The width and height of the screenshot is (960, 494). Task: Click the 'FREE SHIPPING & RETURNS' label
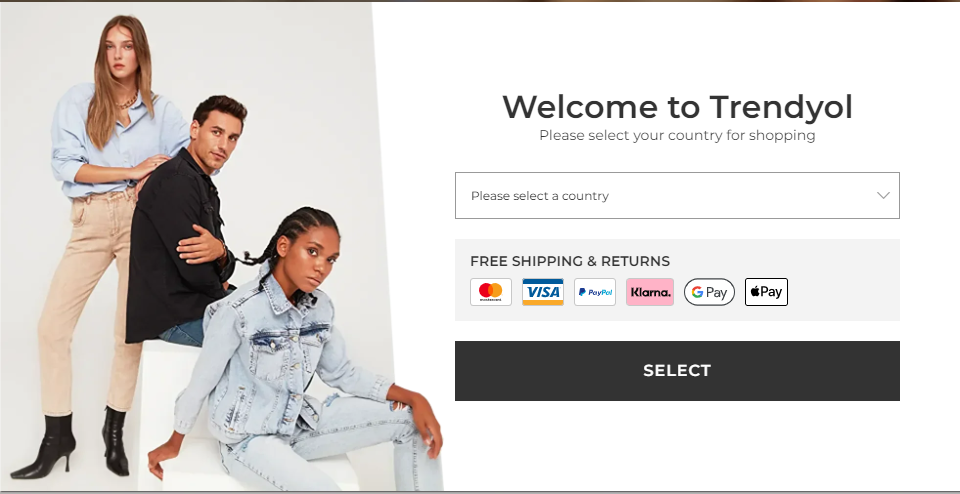[x=570, y=261]
